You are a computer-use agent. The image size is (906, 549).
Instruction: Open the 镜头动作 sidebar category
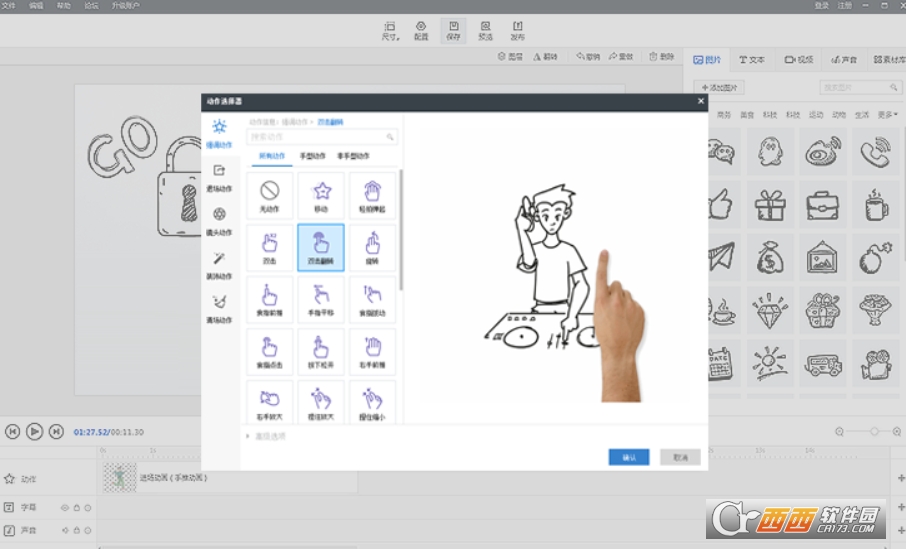[219, 220]
